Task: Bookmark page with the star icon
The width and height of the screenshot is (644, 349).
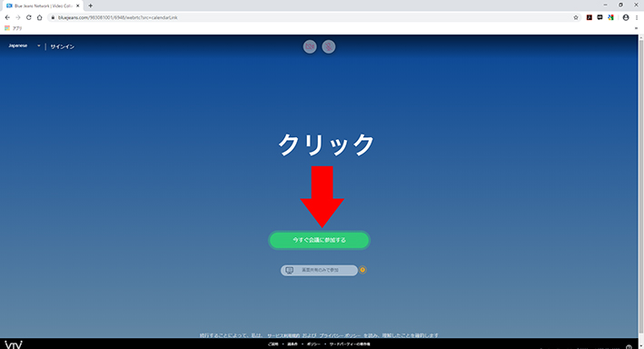Action: [575, 17]
